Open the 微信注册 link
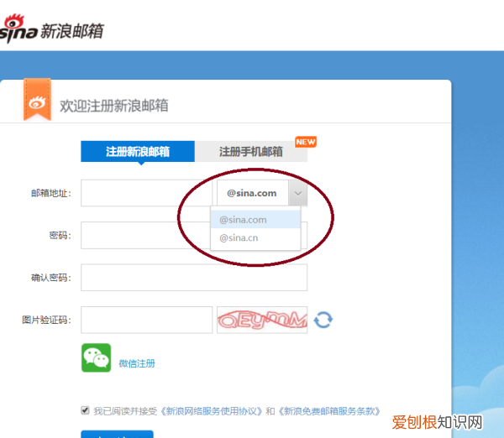The height and width of the screenshot is (438, 504). (x=137, y=363)
